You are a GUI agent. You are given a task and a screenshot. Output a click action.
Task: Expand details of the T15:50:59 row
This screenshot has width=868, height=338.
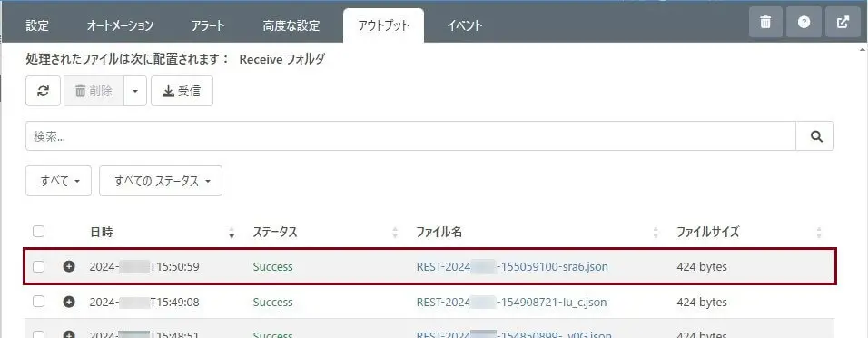(69, 267)
